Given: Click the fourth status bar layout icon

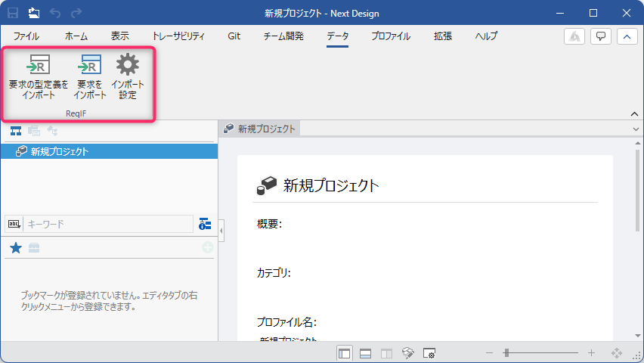Looking at the screenshot, I should point(408,353).
